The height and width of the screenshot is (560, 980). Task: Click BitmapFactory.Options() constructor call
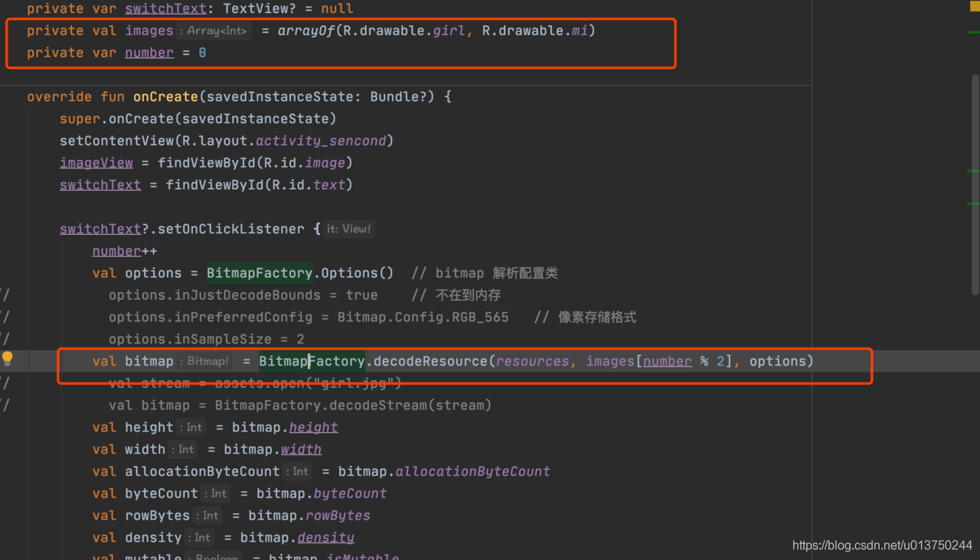click(300, 273)
